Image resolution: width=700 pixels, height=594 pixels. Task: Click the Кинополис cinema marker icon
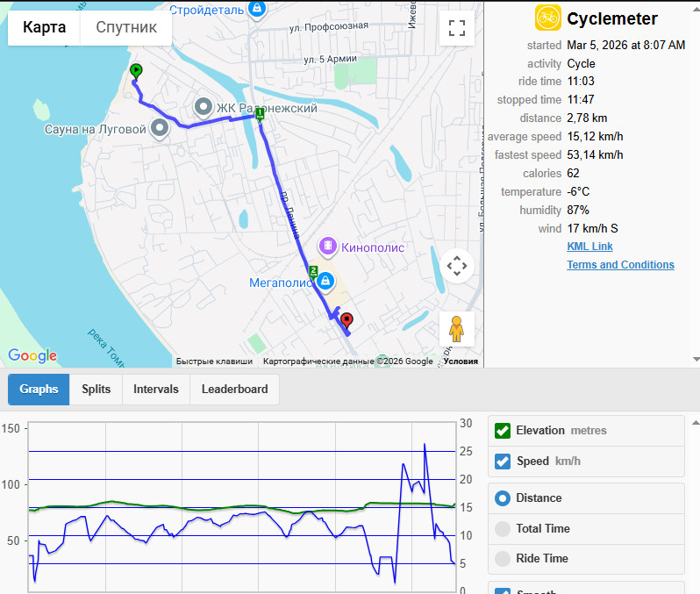coord(328,246)
